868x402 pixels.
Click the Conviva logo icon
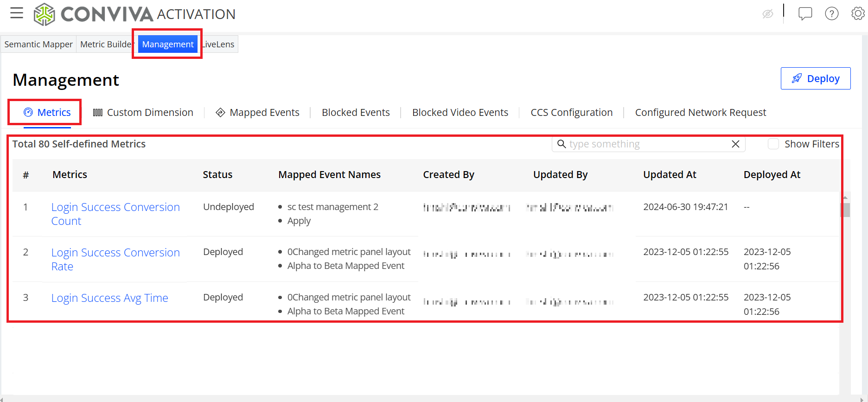(x=45, y=14)
